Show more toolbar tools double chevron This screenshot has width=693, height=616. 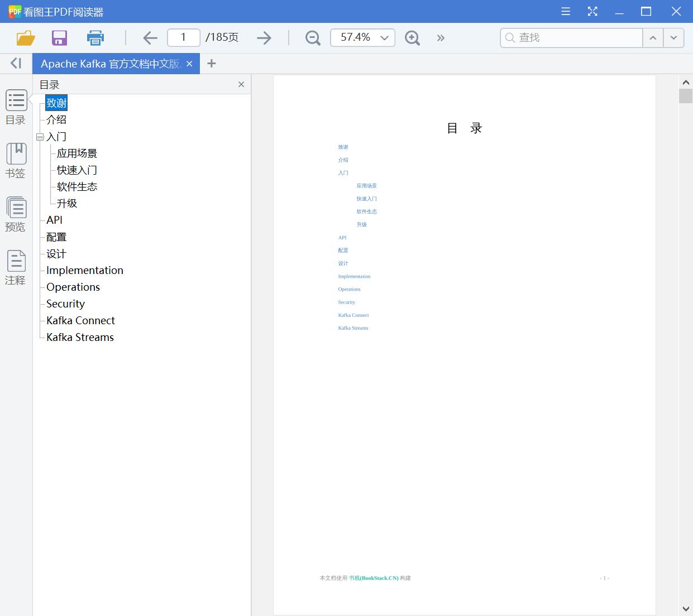pos(441,38)
